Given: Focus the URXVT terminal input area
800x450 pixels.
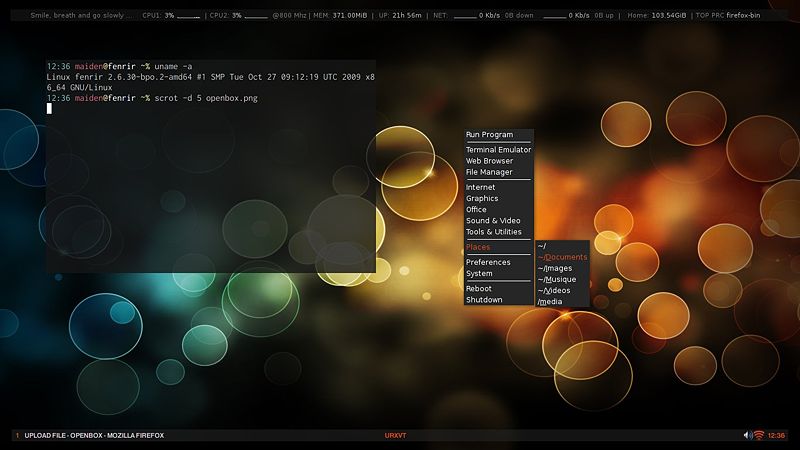Looking at the screenshot, I should click(210, 180).
